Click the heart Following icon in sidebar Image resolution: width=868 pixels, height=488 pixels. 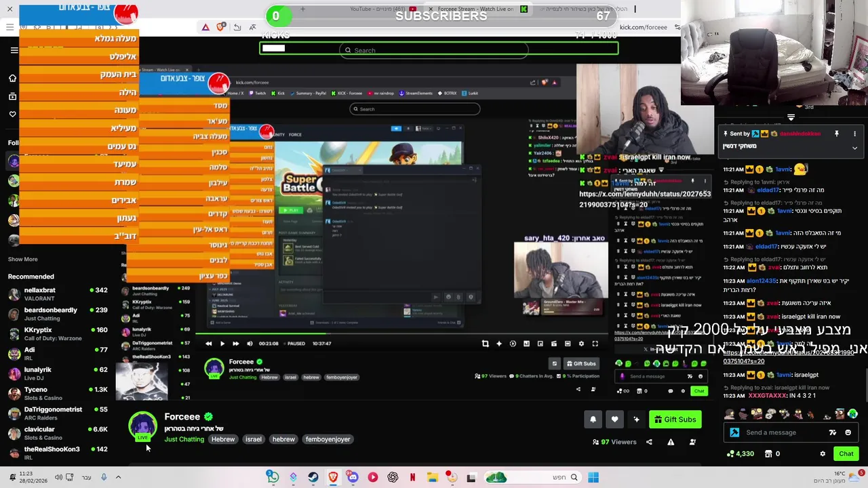(12, 114)
